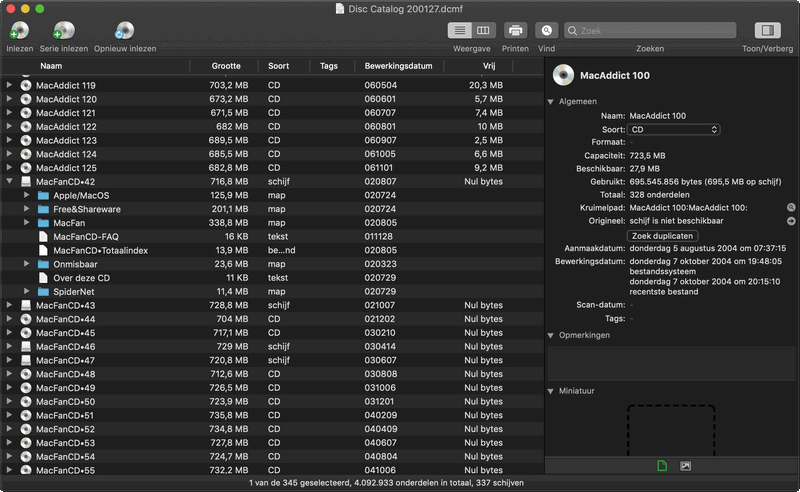The image size is (800, 492).
Task: Collapse the Opmerkingen section
Action: 551,335
